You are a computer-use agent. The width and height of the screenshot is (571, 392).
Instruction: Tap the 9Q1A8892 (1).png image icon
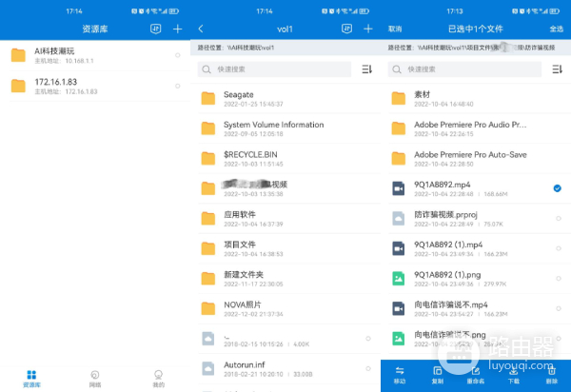399,279
